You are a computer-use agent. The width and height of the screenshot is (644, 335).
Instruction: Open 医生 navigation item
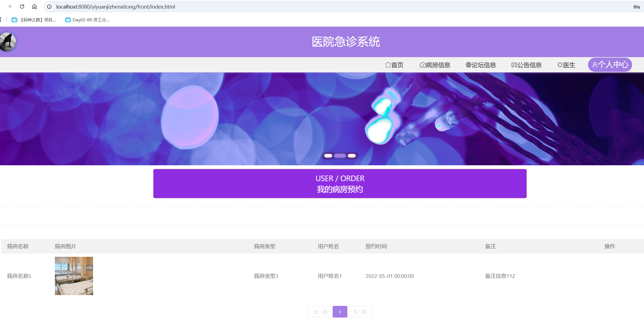coord(566,65)
